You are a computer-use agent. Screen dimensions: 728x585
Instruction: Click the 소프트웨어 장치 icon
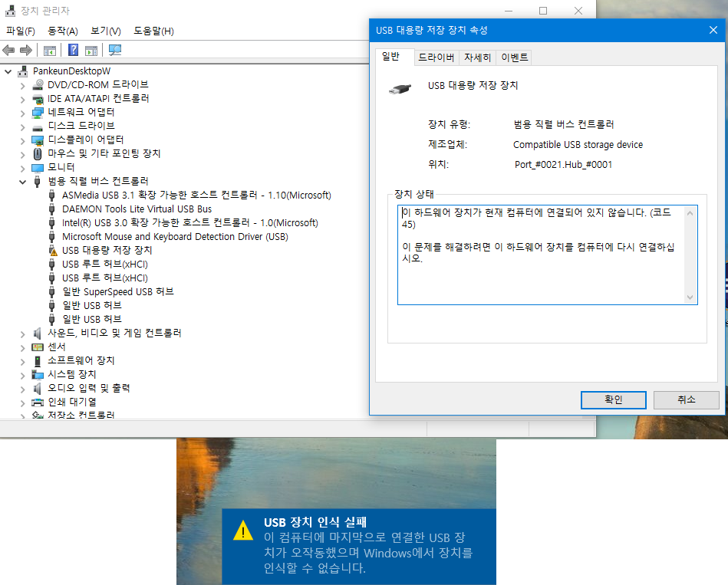coord(38,361)
